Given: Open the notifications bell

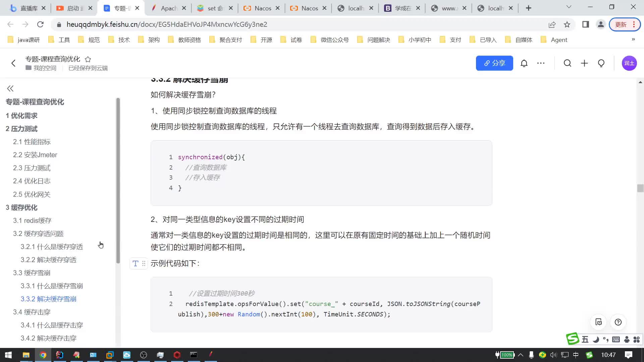Looking at the screenshot, I should [524, 63].
